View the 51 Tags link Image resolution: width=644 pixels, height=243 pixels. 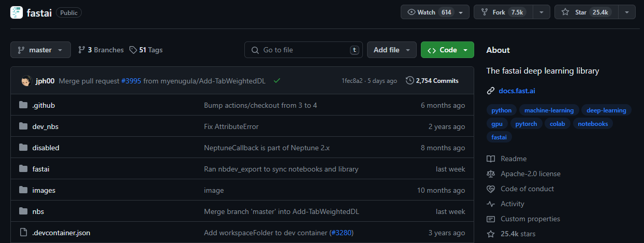146,50
